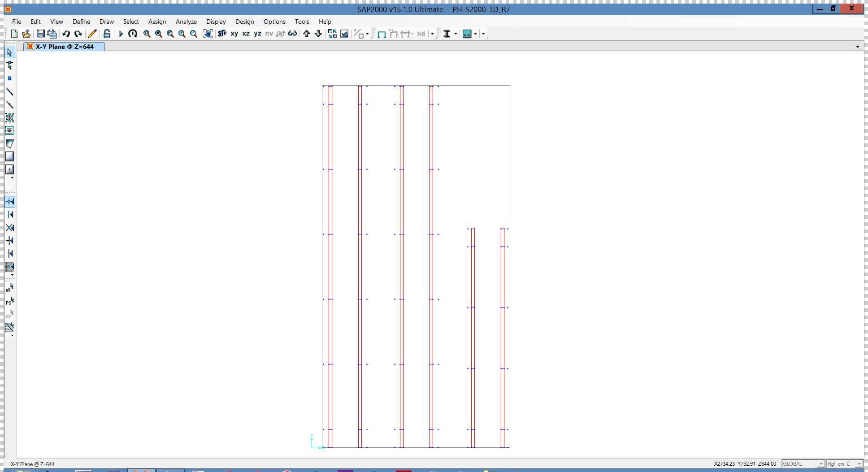Toggle Snap to Intersections in side toolbar
Image resolution: width=868 pixels, height=472 pixels.
coord(9,228)
